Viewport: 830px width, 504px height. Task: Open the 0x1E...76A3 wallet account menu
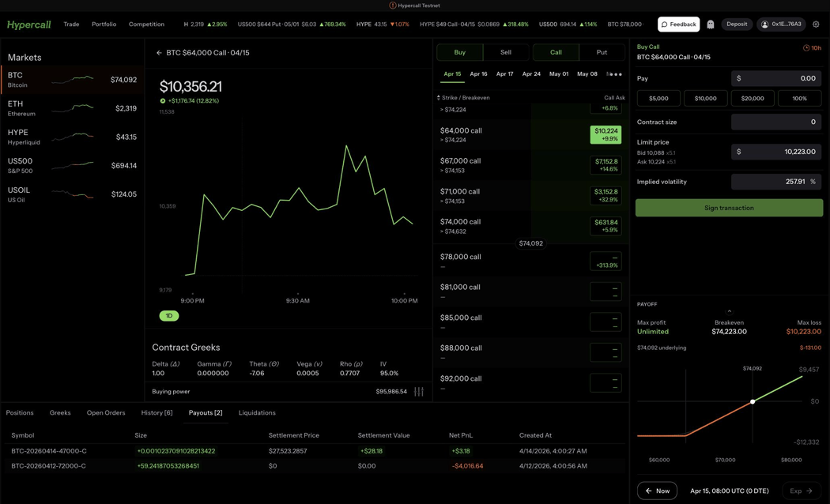coord(780,24)
